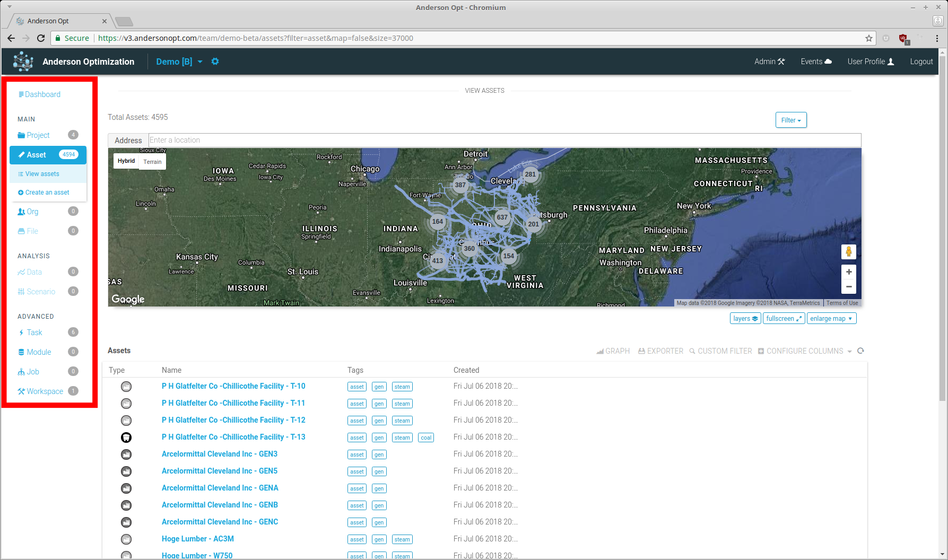
Task: Open the settings gear next to Demo [B]
Action: click(x=215, y=62)
